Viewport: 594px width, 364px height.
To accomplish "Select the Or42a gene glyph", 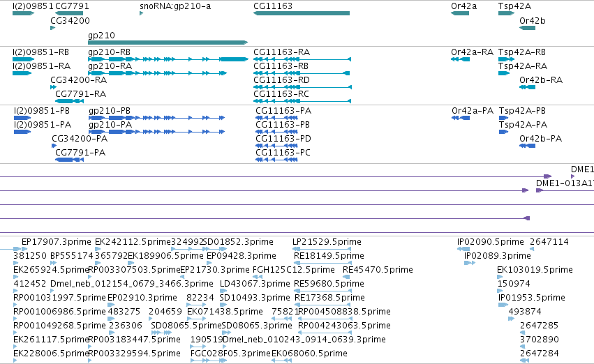I will click(x=460, y=13).
